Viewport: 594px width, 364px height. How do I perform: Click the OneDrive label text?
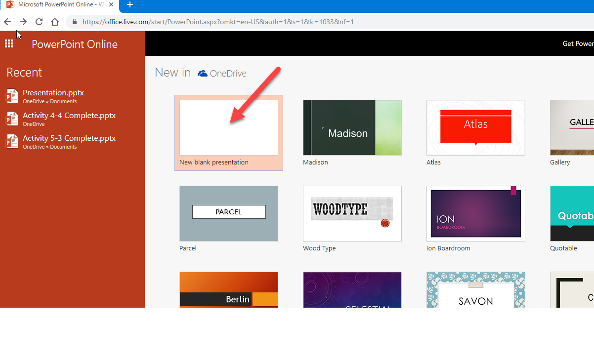[228, 74]
